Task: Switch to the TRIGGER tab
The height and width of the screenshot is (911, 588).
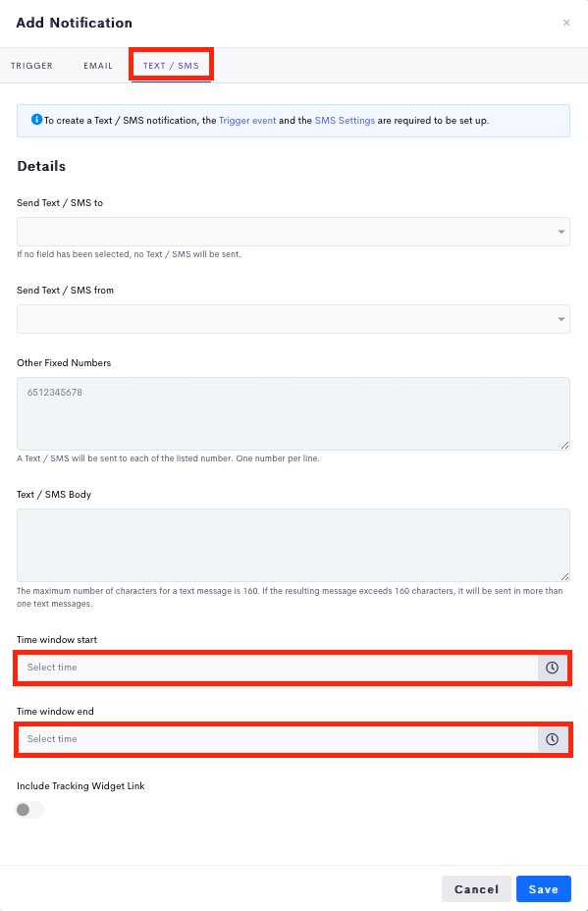Action: (x=32, y=66)
